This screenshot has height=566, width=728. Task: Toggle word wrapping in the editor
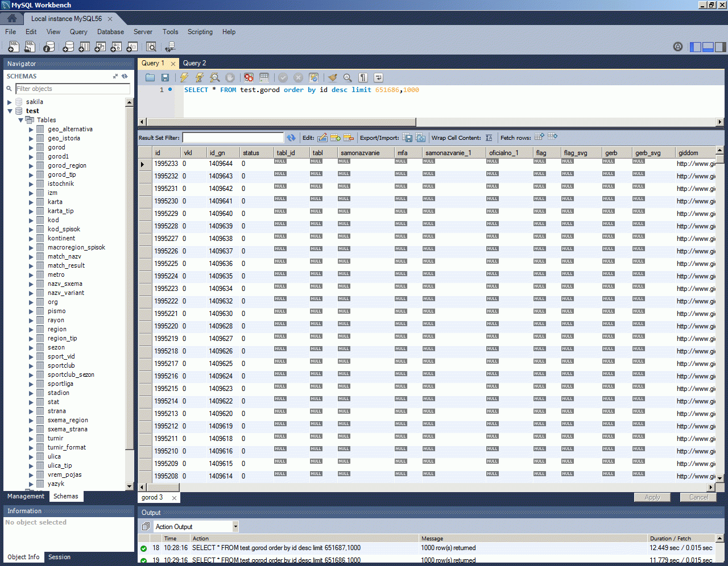[378, 77]
